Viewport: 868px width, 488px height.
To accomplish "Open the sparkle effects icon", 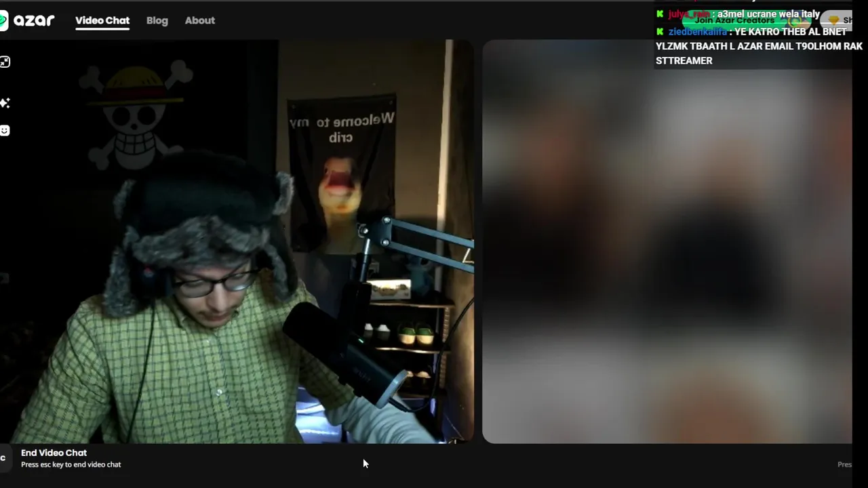I will coord(5,103).
